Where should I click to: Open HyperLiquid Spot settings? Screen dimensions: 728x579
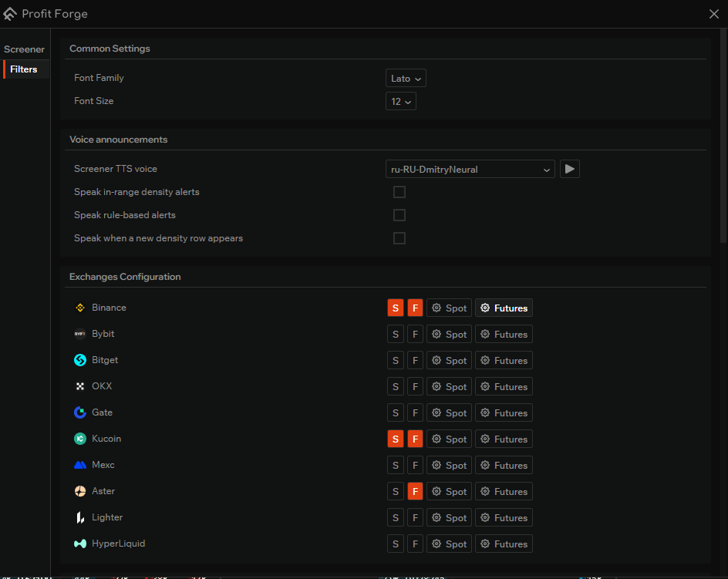coord(449,544)
